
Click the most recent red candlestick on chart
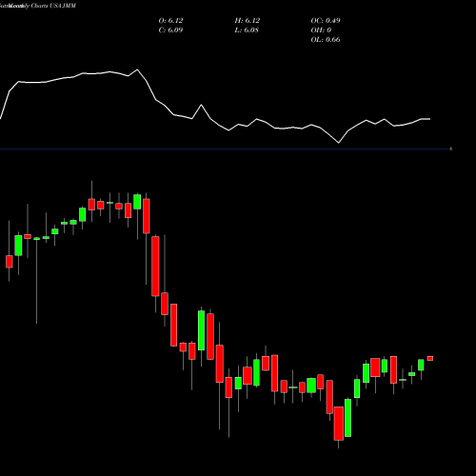pyautogui.click(x=430, y=358)
